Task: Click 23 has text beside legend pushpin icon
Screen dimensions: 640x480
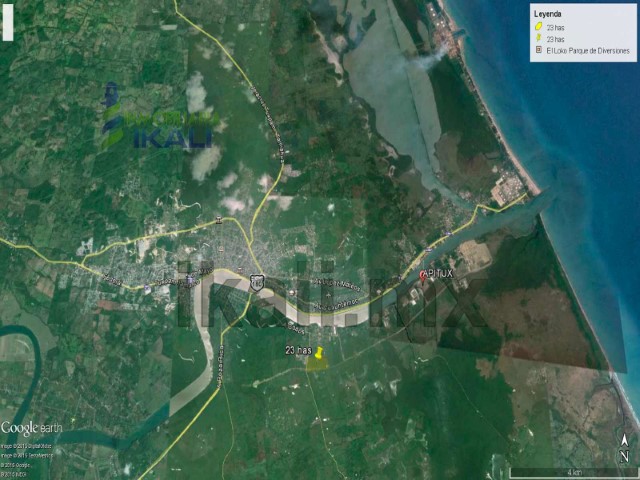Action: [x=556, y=37]
